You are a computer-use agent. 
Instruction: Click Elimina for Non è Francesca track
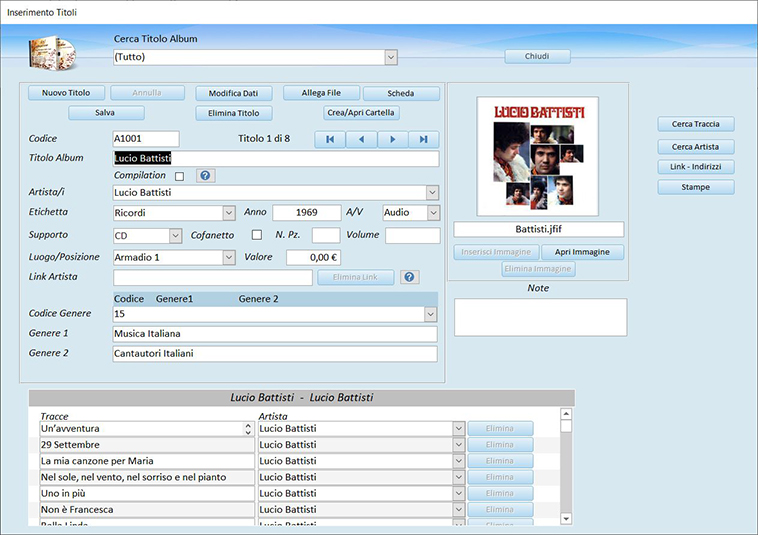(500, 509)
